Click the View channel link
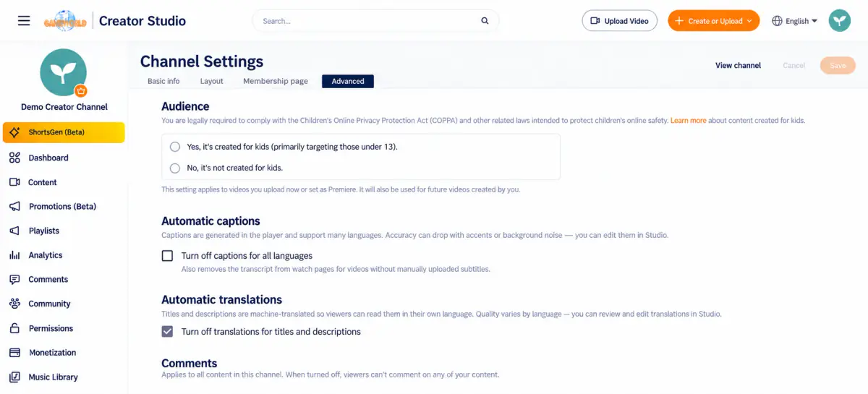The height and width of the screenshot is (394, 868). 738,65
